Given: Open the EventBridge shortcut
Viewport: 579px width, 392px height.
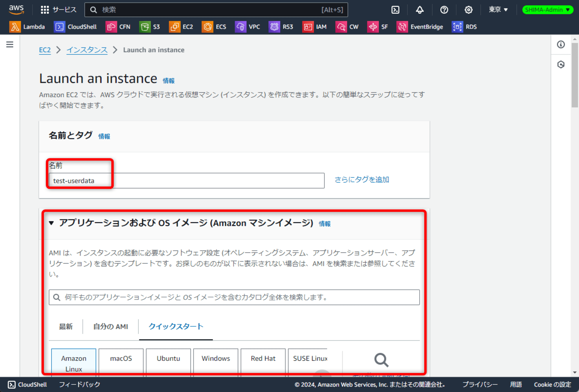Looking at the screenshot, I should coord(420,27).
